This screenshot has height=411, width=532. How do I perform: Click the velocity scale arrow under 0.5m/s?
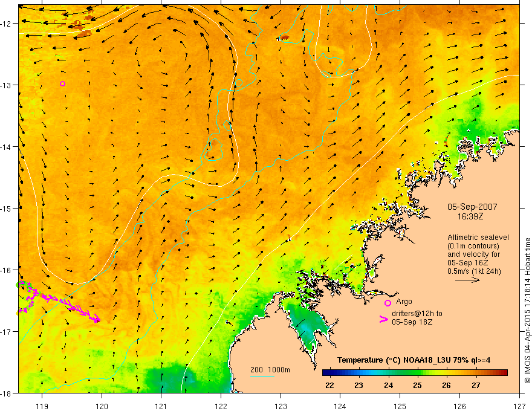[467, 280]
